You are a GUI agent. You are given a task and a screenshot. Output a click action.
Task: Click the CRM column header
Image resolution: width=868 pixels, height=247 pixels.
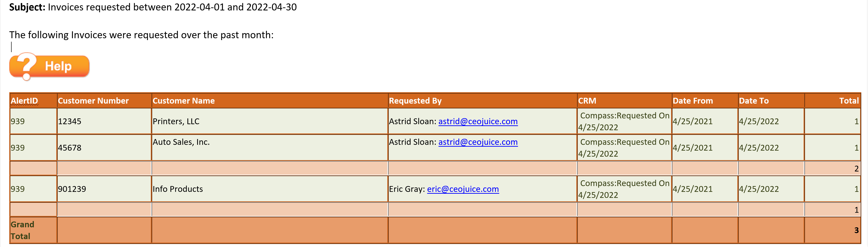click(587, 101)
